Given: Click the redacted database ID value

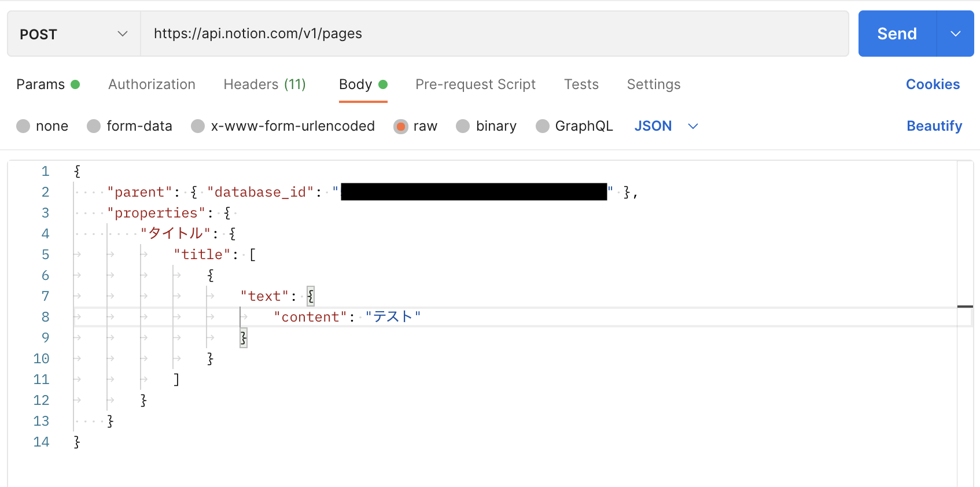Looking at the screenshot, I should tap(474, 192).
